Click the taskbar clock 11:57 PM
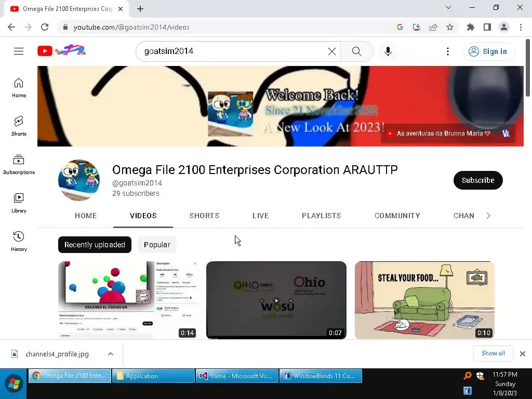The width and height of the screenshot is (532, 399). 505,375
